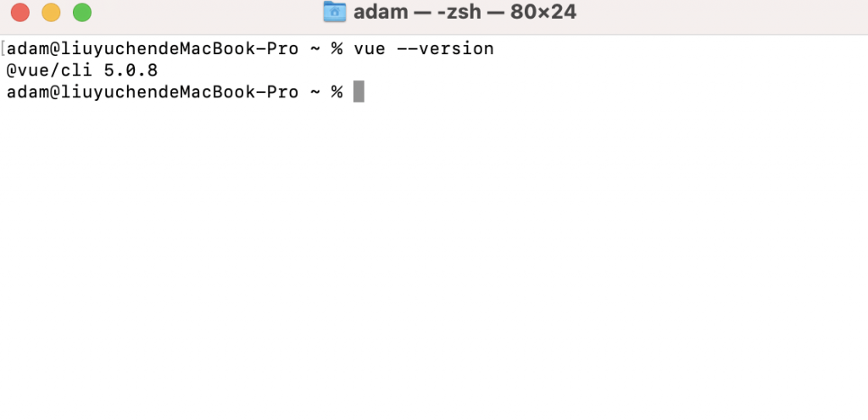The image size is (868, 420).
Task: Click the gray bracket mark left of the first prompt
Action: pos(3,49)
